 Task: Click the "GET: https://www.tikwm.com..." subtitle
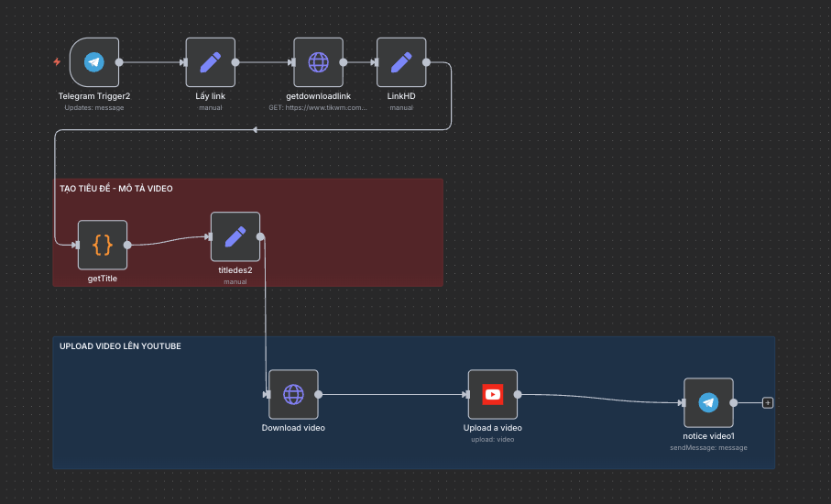[x=318, y=107]
